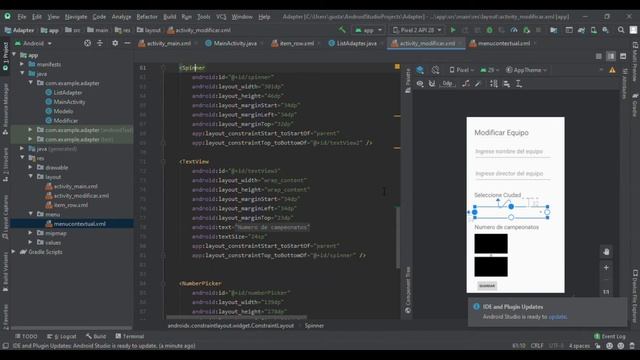Collapse the layout folder
Image resolution: width=640 pixels, height=360 pixels.
[31, 177]
